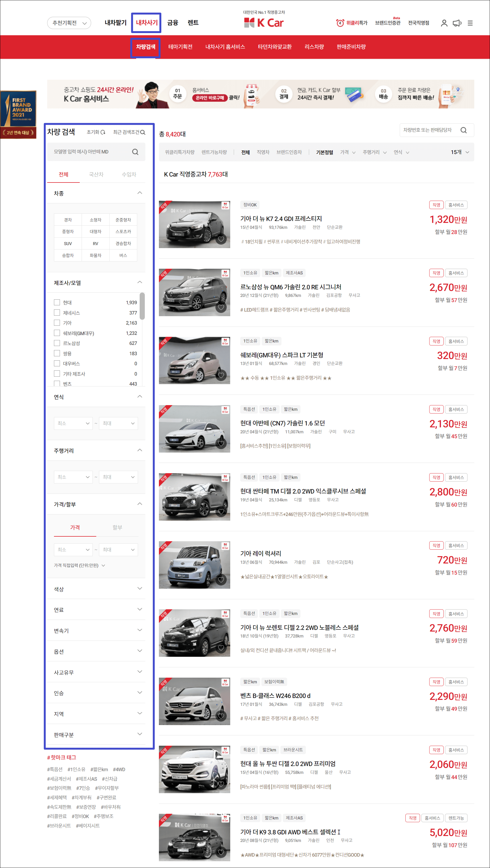Open the 현대 올 뉴 투싼 thumbnail

click(x=194, y=769)
